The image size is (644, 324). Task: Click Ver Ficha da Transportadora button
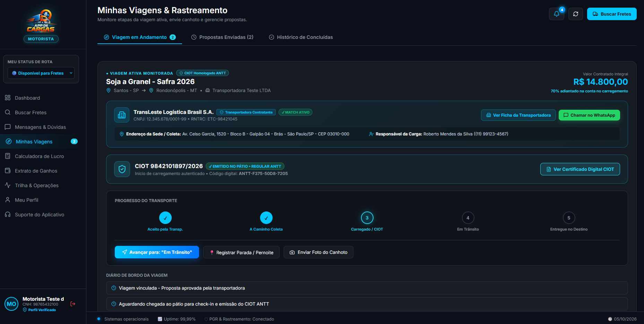518,115
